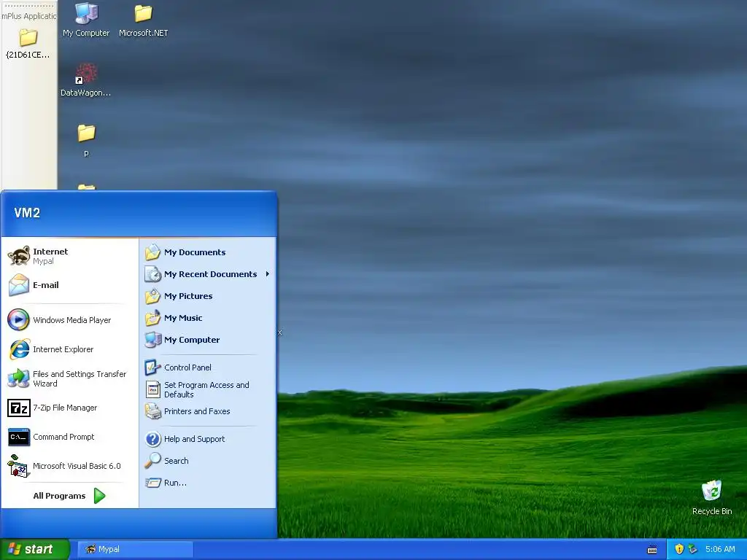This screenshot has width=747, height=560.
Task: Click the 5:06 AM clock
Action: coord(720,549)
